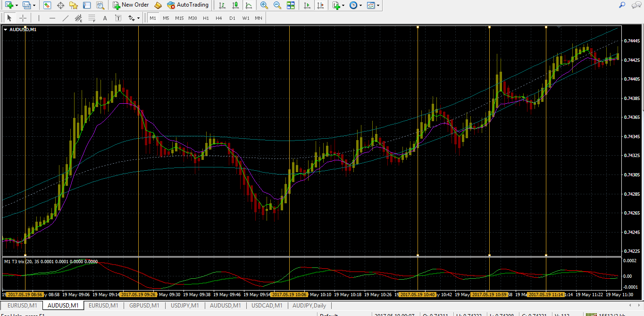The image size is (644, 316).
Task: Switch to the M5 timeframe
Action: click(x=166, y=18)
